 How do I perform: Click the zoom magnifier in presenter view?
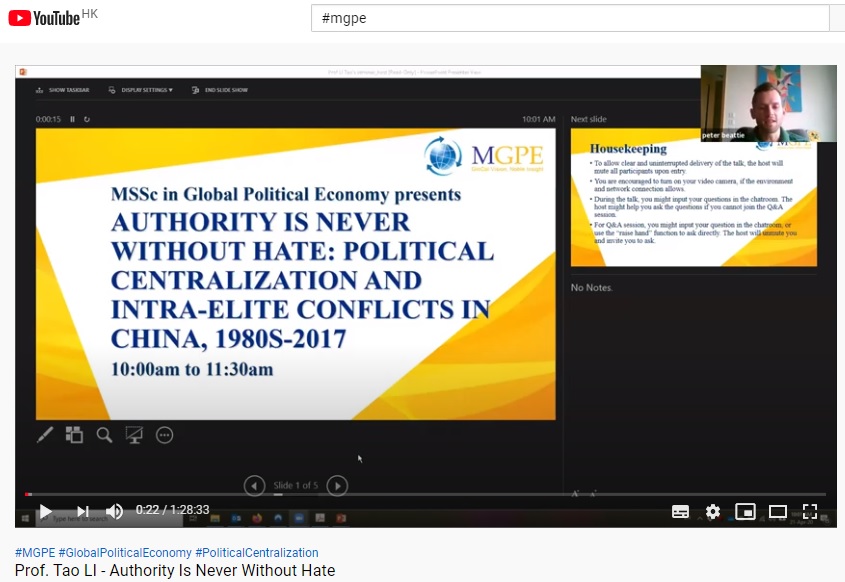tap(104, 435)
